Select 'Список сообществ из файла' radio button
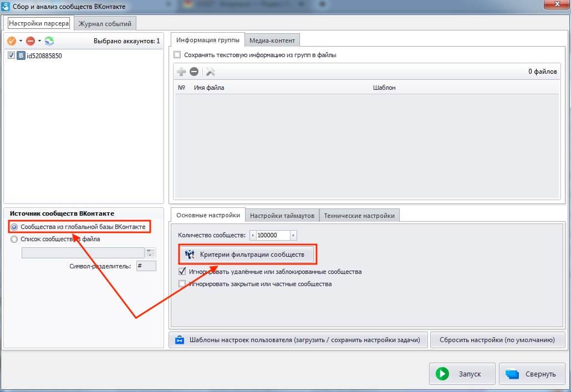Viewport: 571px width, 392px height. click(x=14, y=240)
